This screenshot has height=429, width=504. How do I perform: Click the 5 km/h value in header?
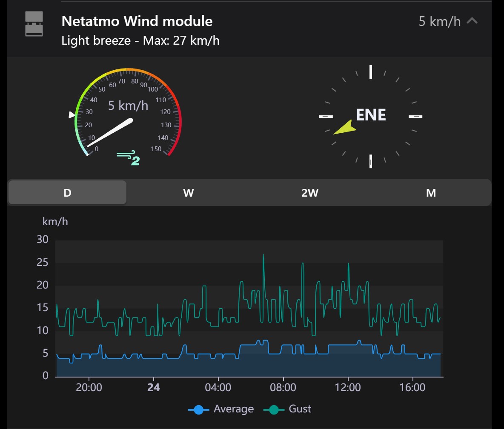point(439,22)
